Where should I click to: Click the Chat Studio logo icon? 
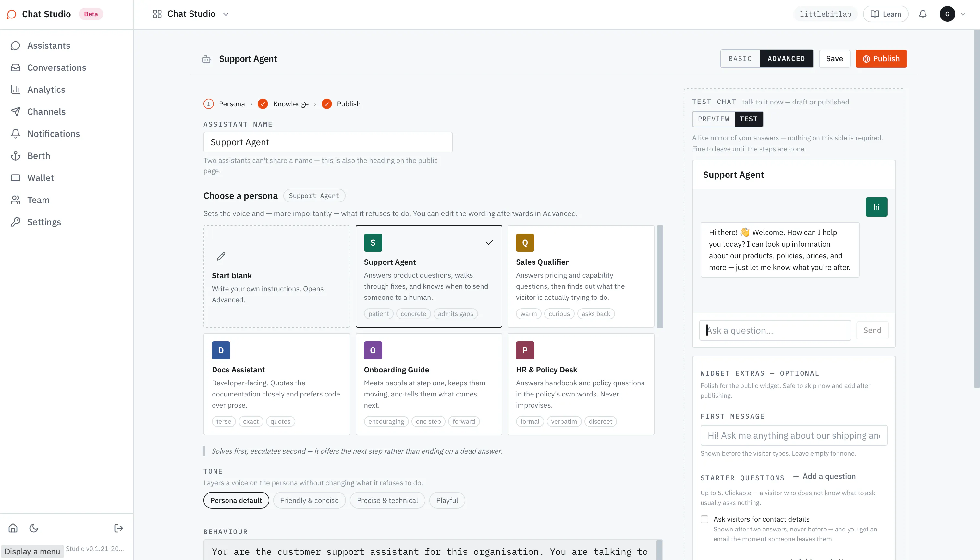12,14
